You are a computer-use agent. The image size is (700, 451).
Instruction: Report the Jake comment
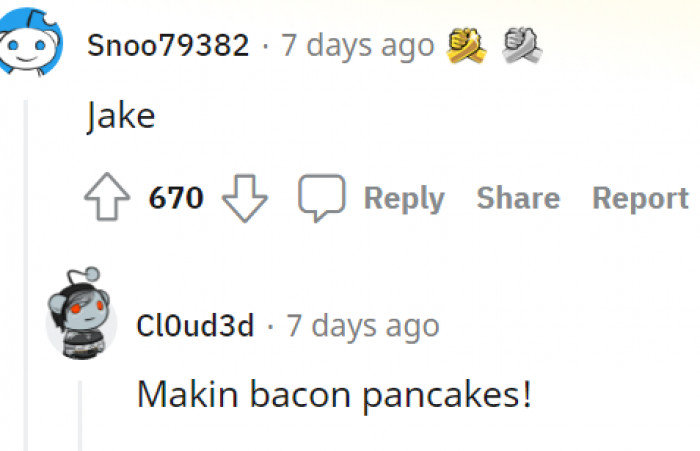coord(640,198)
